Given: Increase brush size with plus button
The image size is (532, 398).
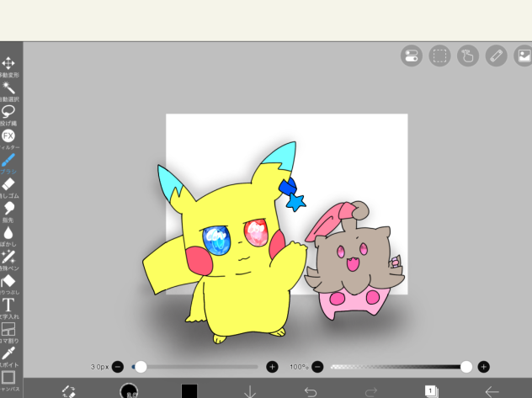Looking at the screenshot, I should (x=272, y=367).
